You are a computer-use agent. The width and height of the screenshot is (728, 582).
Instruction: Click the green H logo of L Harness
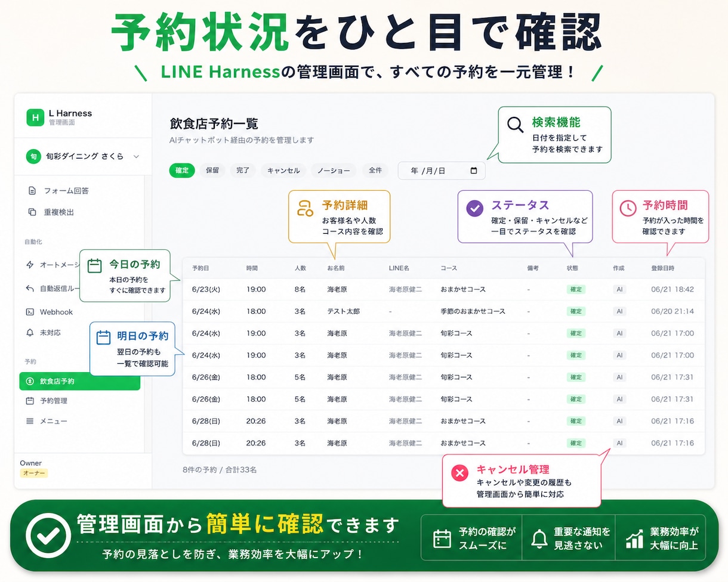[x=35, y=117]
